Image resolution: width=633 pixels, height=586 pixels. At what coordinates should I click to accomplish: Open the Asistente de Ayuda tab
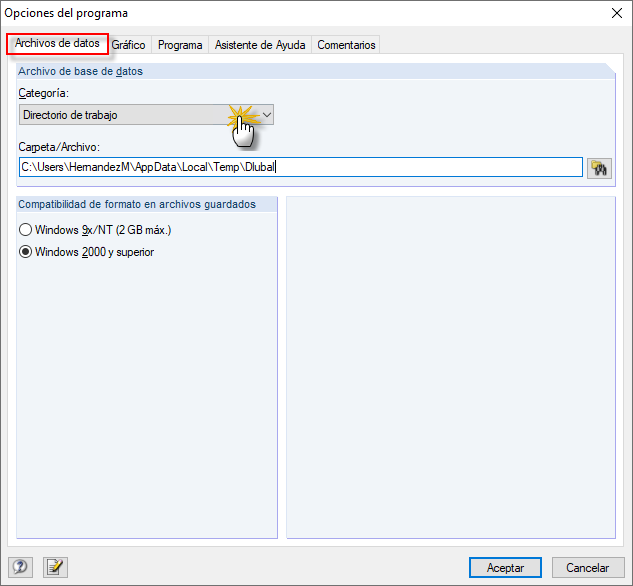coord(260,45)
